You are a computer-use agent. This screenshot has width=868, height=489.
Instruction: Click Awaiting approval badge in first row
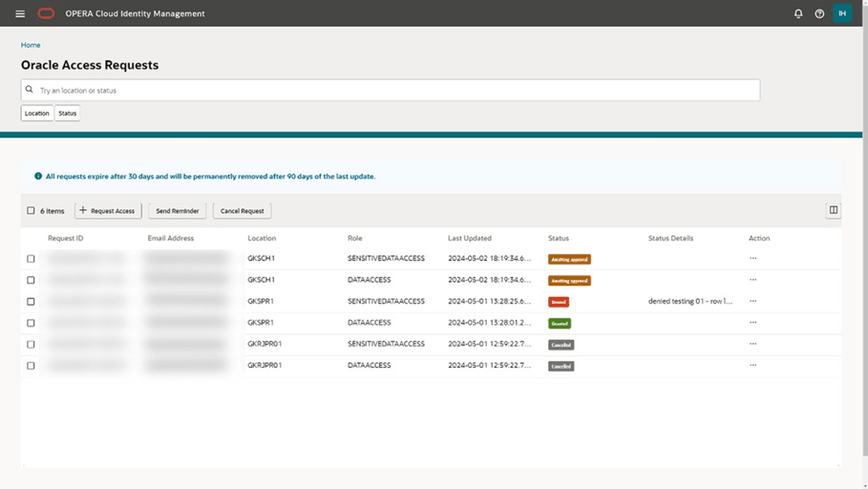(569, 259)
